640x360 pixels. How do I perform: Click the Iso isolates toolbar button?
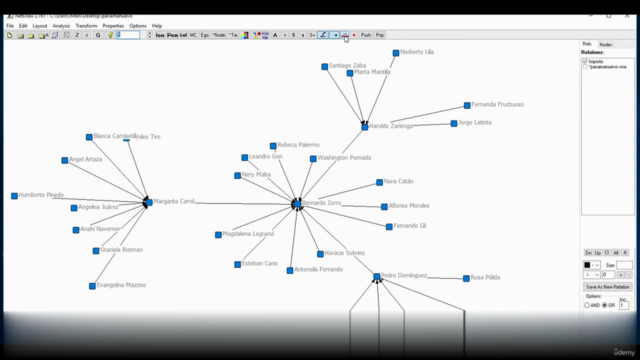(x=160, y=35)
